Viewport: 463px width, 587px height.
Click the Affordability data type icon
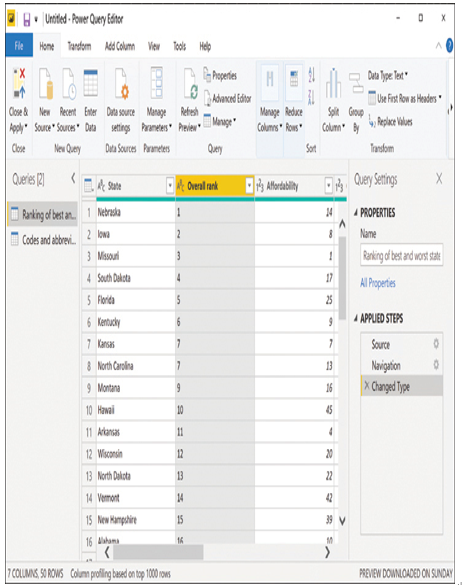(260, 186)
